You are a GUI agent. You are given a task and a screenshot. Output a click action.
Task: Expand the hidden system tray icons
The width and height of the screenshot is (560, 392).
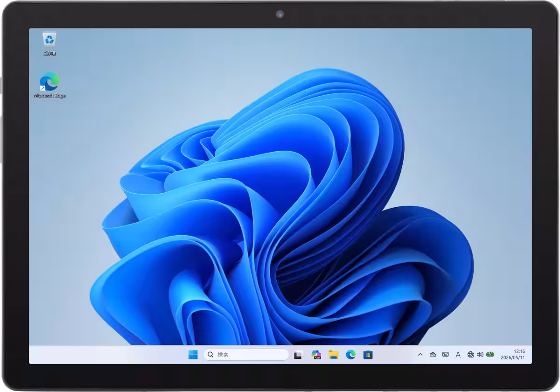tap(420, 355)
